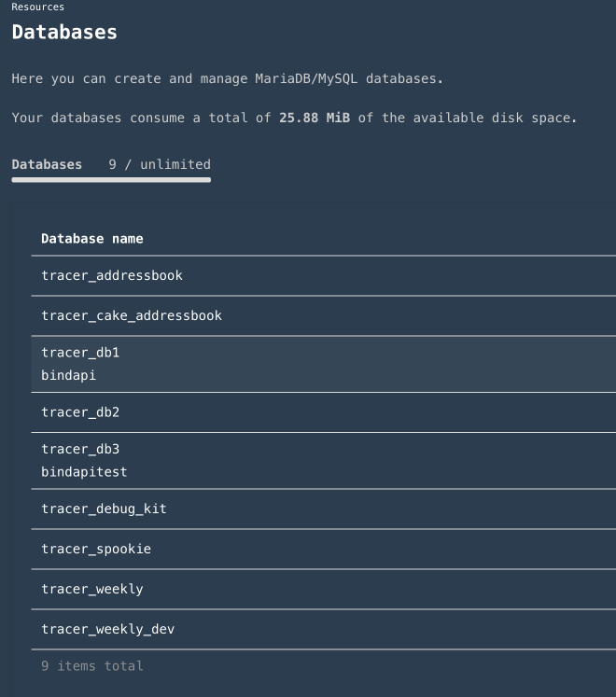Click the 9 / unlimited quota count

(160, 164)
